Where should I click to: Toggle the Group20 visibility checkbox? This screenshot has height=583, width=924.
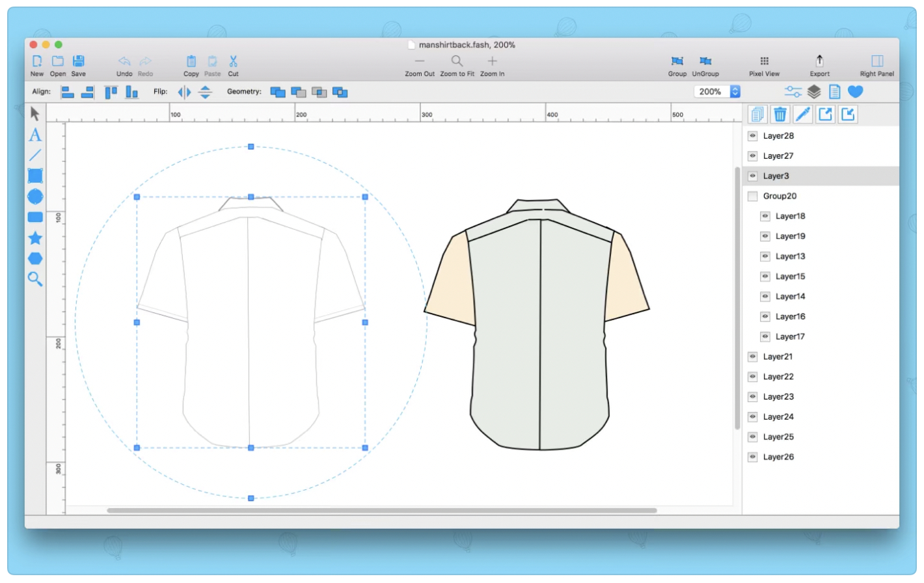[x=753, y=197]
